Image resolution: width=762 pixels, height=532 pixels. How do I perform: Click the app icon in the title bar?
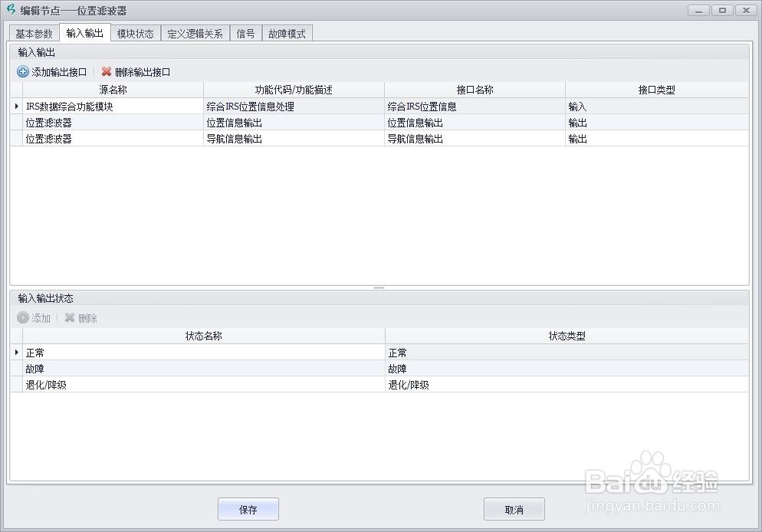coord(11,9)
